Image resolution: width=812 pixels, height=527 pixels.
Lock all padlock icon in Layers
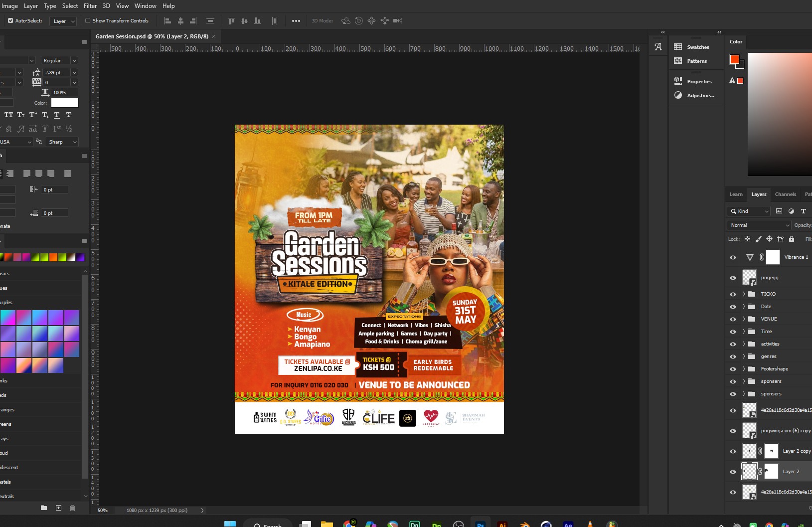tap(791, 239)
